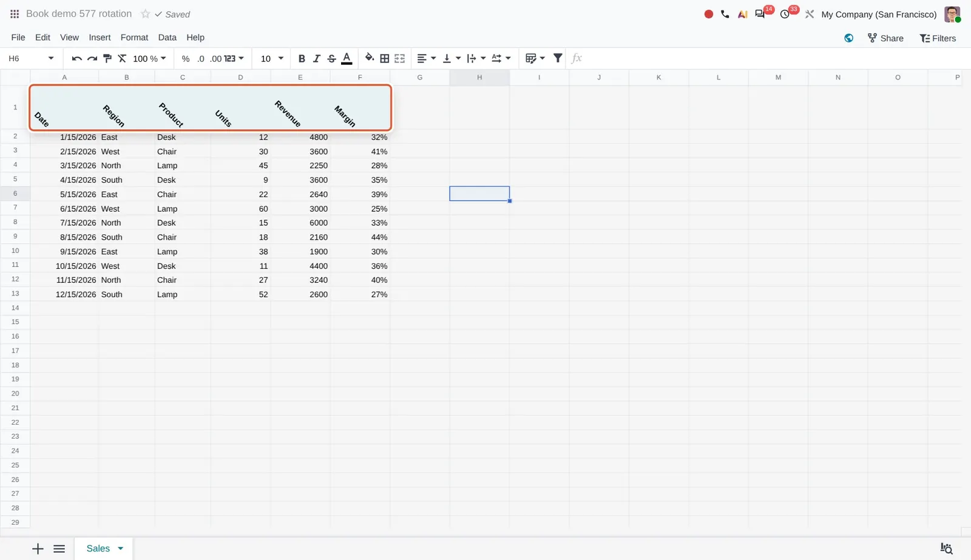Increase decimal places
Image resolution: width=971 pixels, height=560 pixels.
215,58
